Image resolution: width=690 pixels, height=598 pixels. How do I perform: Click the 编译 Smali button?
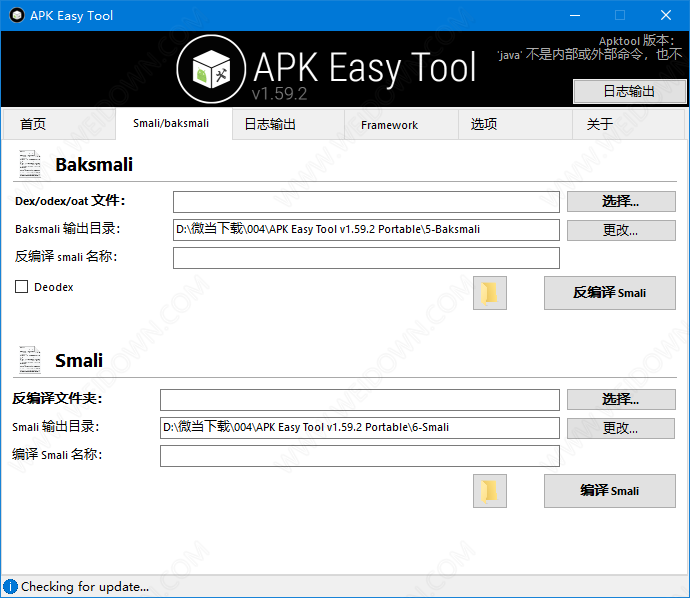(x=609, y=491)
